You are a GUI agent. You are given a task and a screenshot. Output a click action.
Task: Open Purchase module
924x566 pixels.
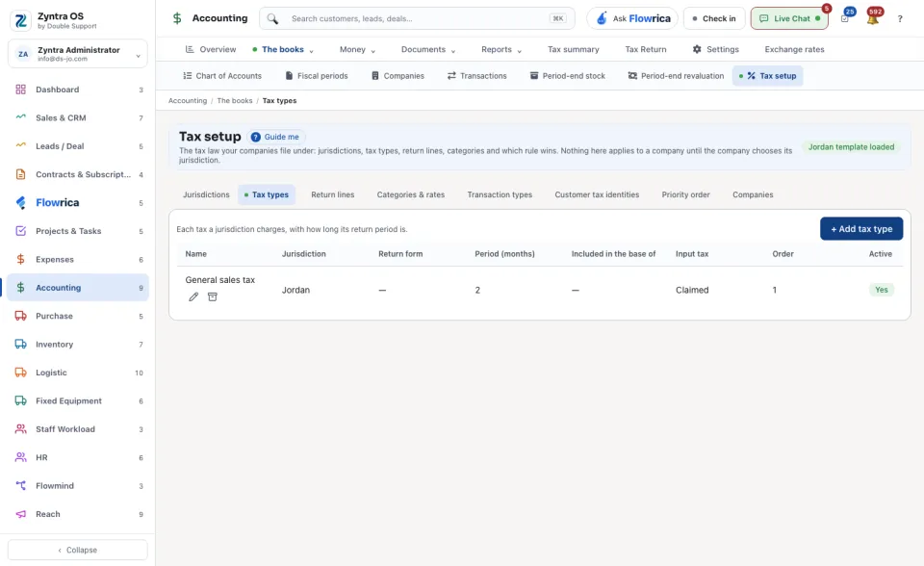click(78, 316)
